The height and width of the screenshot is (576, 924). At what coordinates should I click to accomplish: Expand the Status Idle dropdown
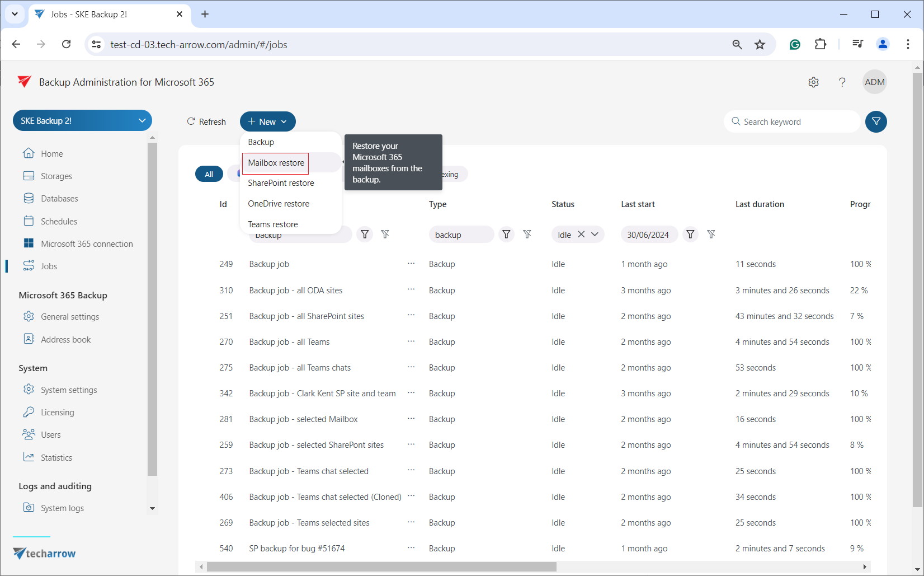pos(595,235)
